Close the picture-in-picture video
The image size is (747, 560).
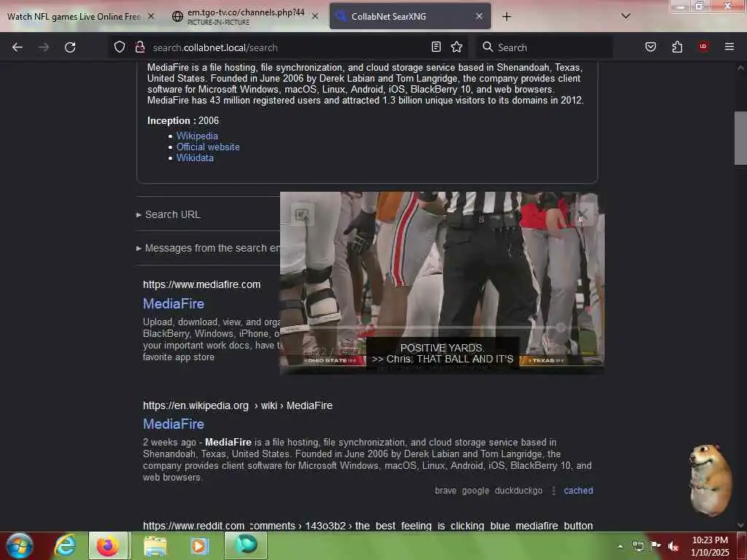click(x=581, y=214)
